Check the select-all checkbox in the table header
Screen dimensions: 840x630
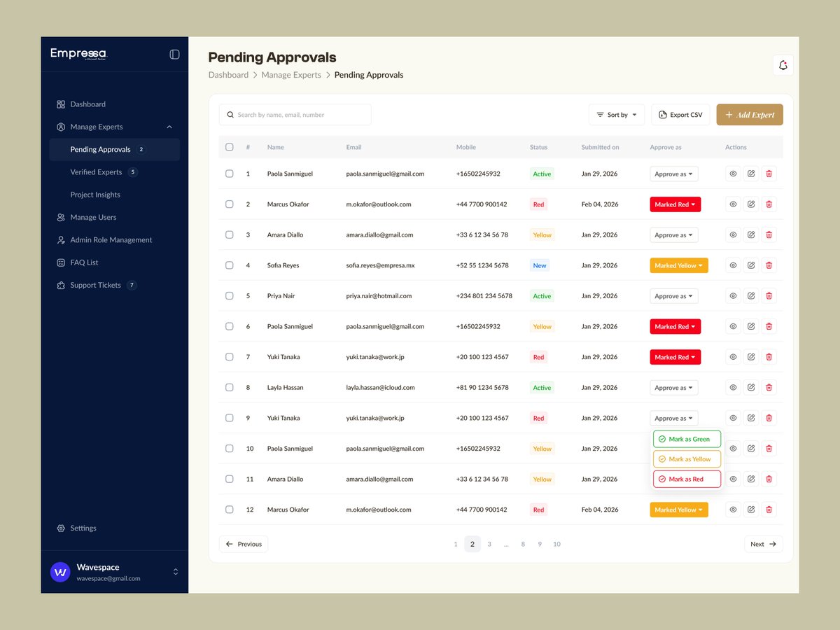click(x=229, y=147)
